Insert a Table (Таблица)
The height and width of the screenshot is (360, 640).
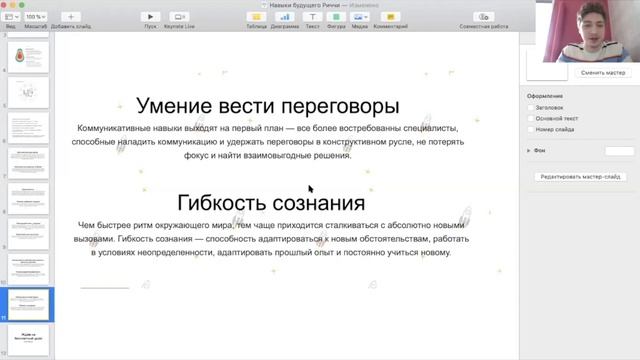click(x=256, y=17)
